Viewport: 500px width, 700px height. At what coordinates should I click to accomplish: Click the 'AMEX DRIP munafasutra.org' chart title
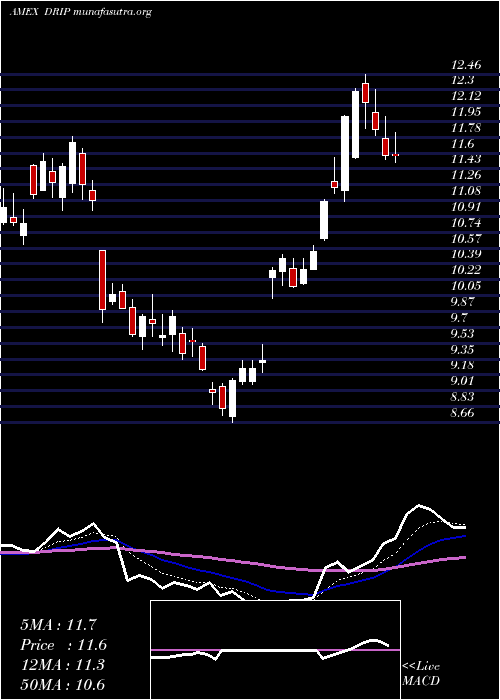point(80,12)
